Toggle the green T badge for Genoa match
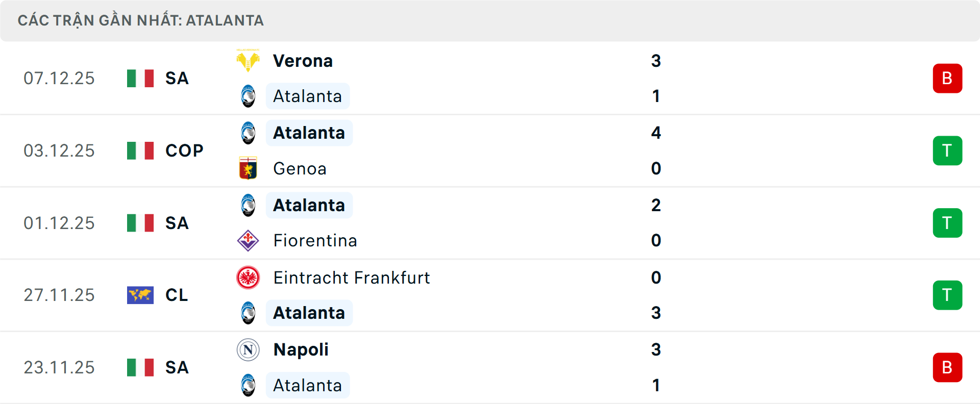Viewport: 980px width, 404px height. [947, 150]
